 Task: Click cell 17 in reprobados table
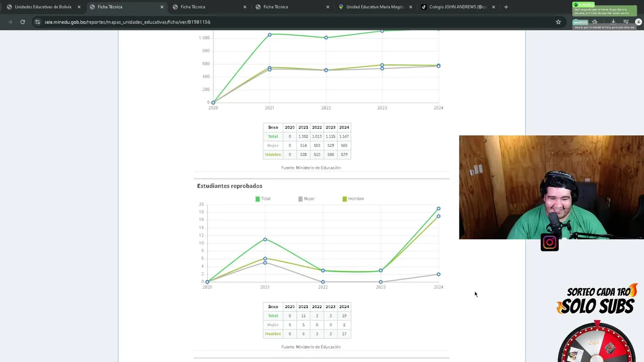344,334
